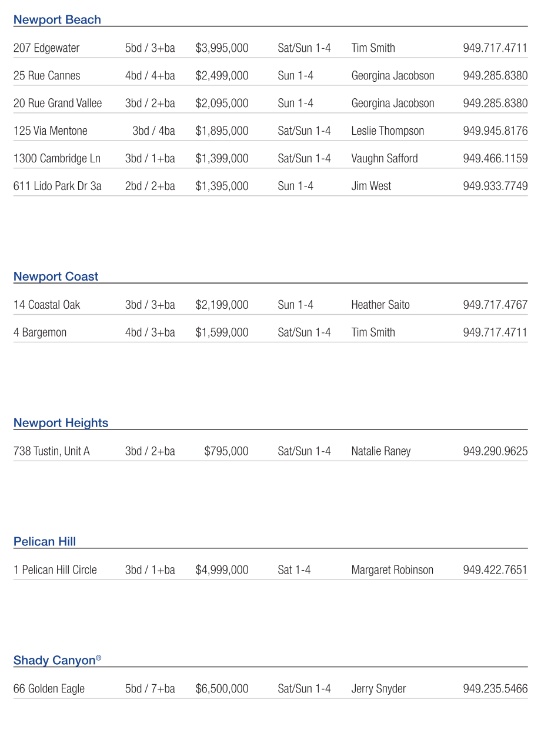This screenshot has height=756, width=541.
Task: Click the Newport Heights heading
Action: pos(61,423)
